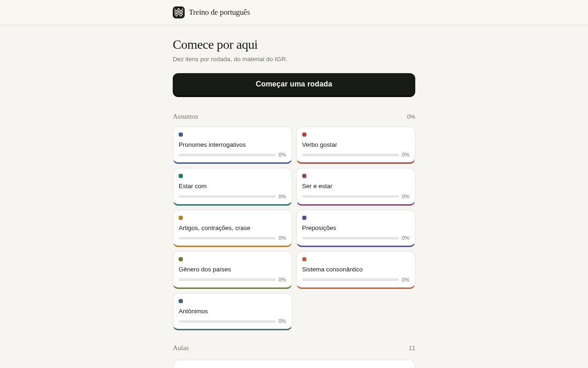Click the Treino de português title link
This screenshot has height=368, width=588.
point(219,12)
